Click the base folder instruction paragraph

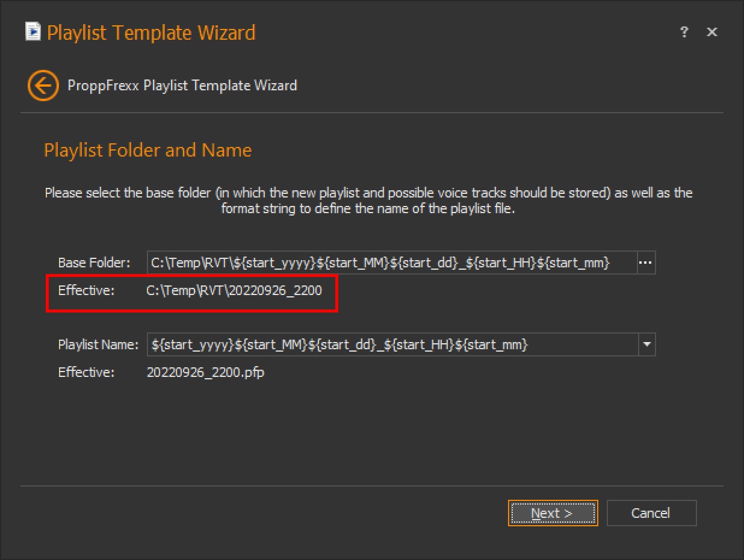[368, 201]
